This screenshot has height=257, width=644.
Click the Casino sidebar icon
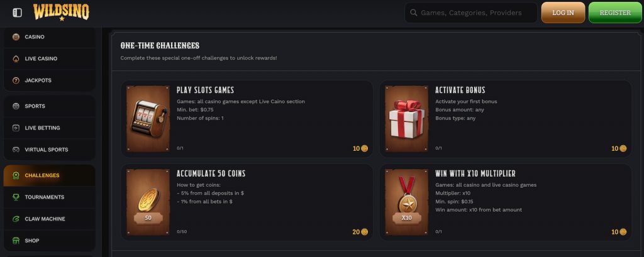16,37
